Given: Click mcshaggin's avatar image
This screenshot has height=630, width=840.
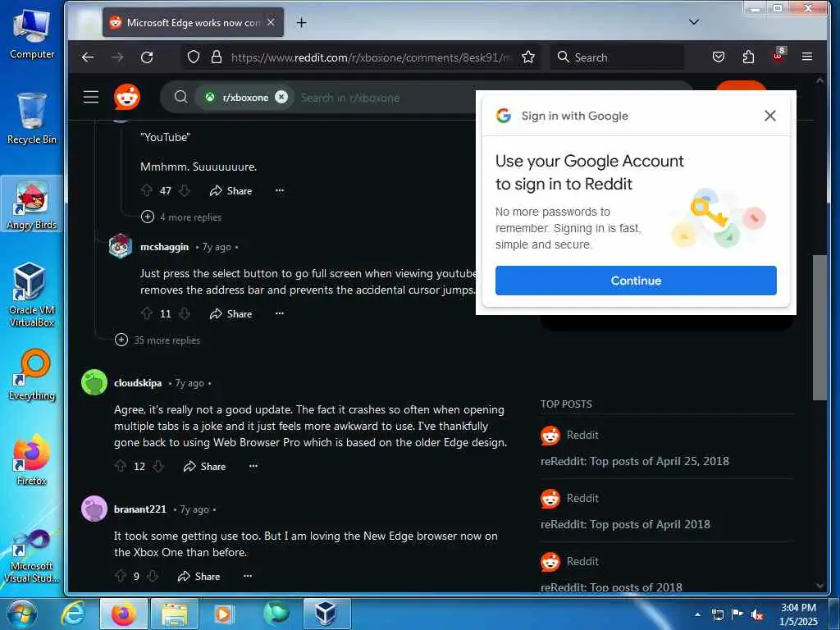Looking at the screenshot, I should click(121, 246).
